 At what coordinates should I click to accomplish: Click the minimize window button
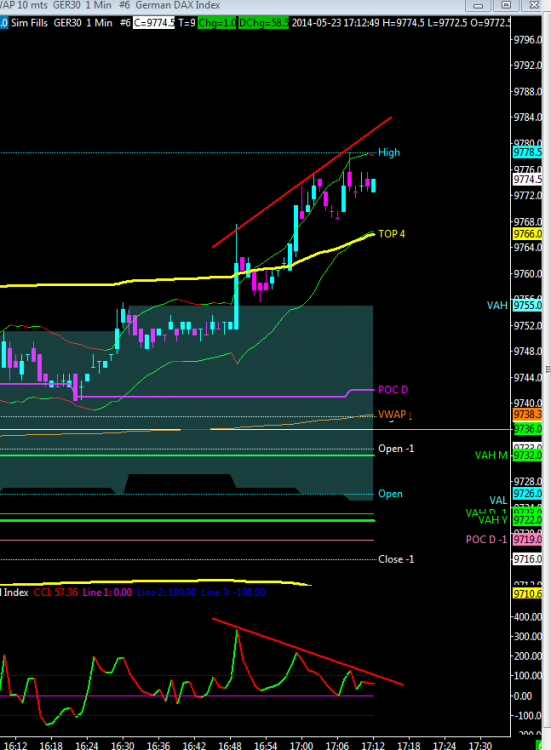(478, 5)
